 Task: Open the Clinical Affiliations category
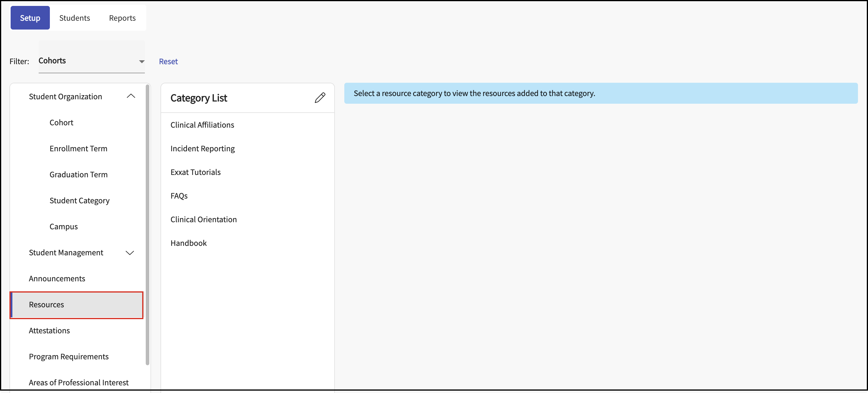(202, 125)
